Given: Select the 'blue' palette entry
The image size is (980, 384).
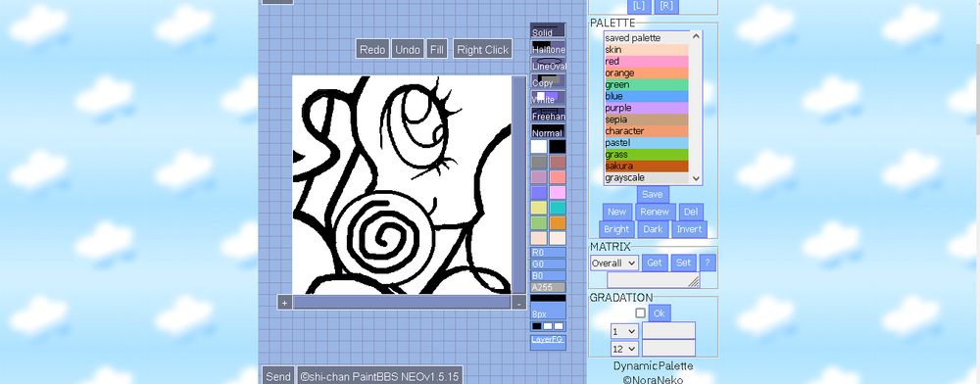Looking at the screenshot, I should 647,96.
